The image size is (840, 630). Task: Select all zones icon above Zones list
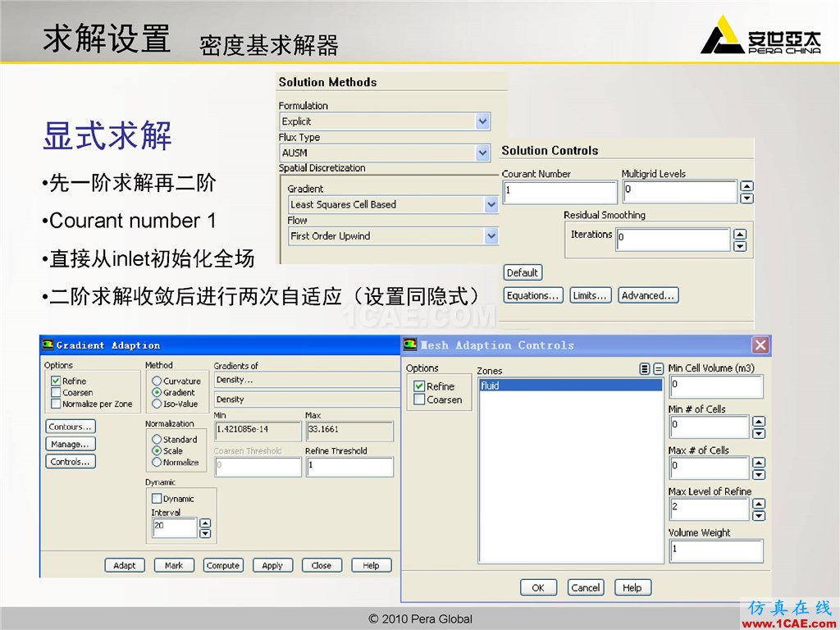[645, 369]
